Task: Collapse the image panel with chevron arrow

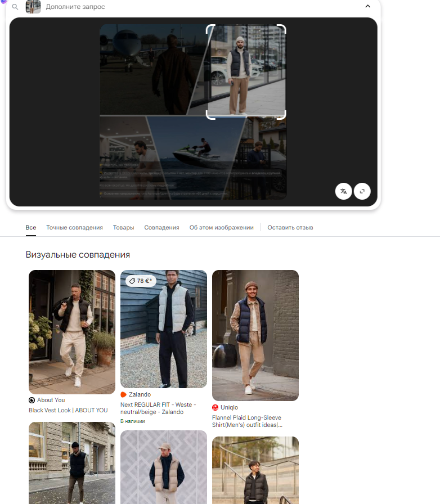Action: click(367, 7)
